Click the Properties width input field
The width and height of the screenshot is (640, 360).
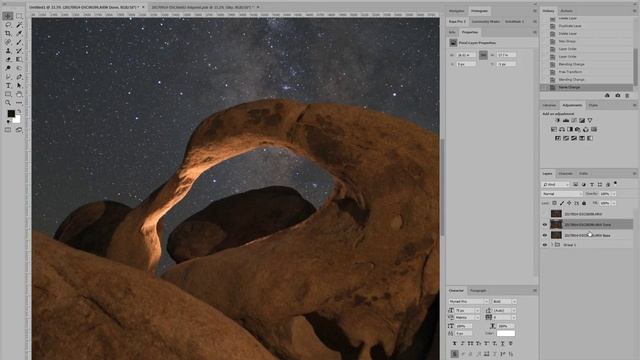tap(466, 55)
